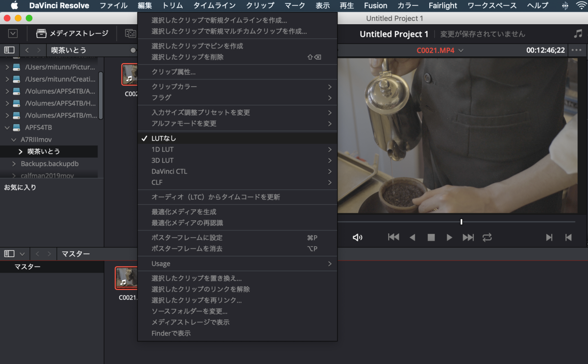The width and height of the screenshot is (588, 364).
Task: Stop playback in viewer
Action: 431,238
